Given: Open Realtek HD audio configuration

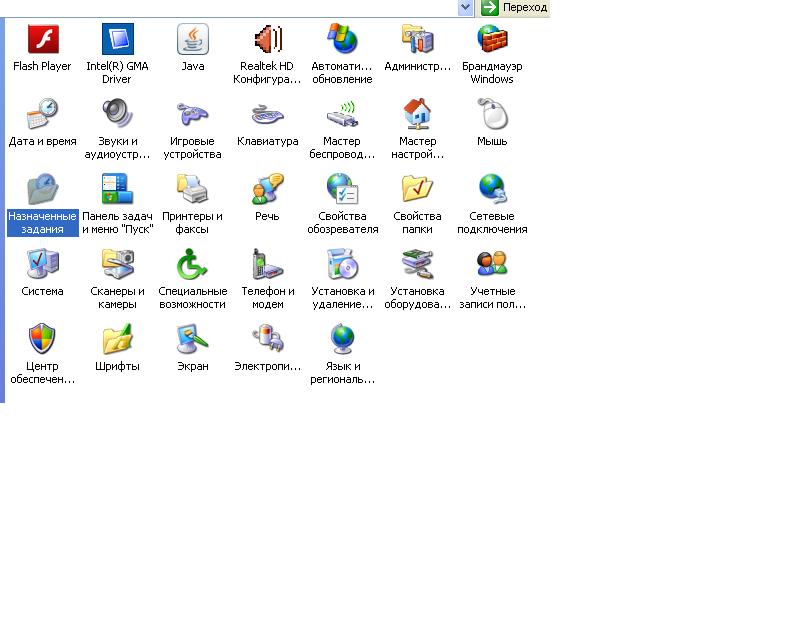Looking at the screenshot, I should click(267, 40).
